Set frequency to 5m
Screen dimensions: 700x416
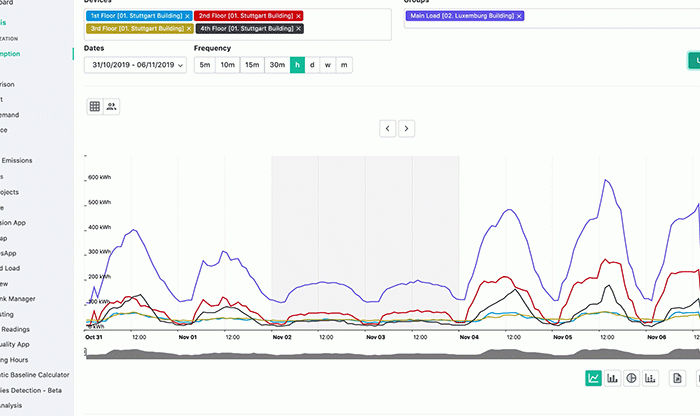204,65
